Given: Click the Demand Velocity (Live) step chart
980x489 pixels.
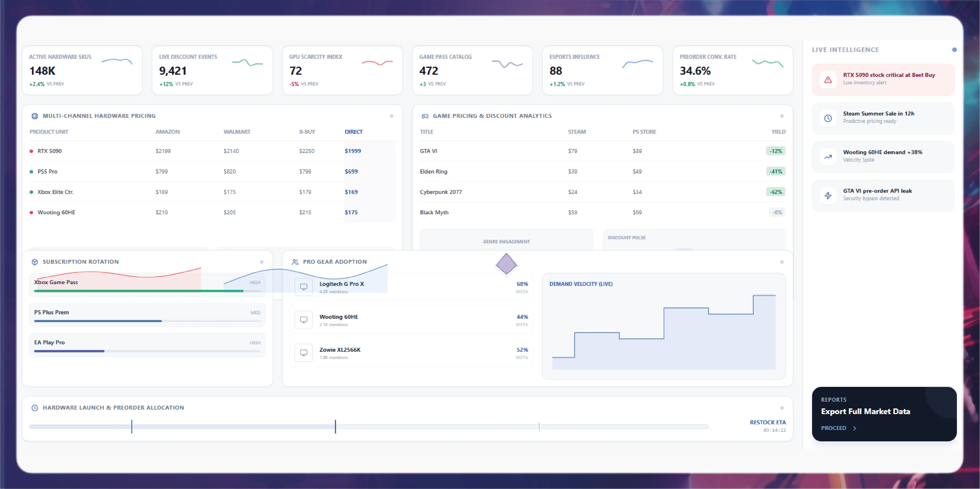Looking at the screenshot, I should tap(664, 332).
